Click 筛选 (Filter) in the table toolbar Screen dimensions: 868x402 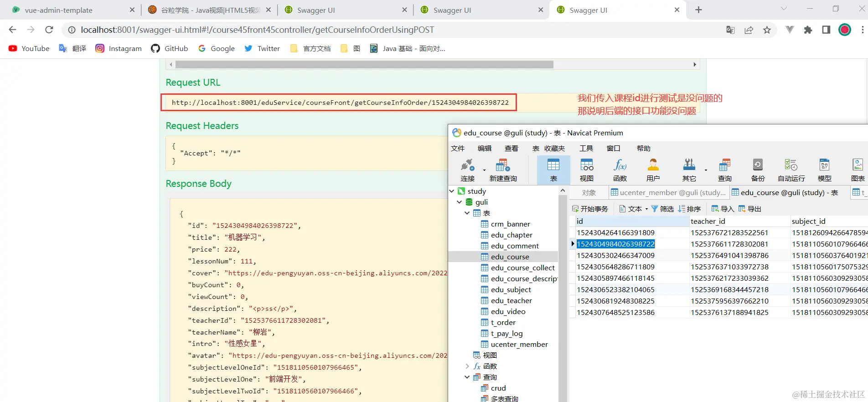tap(662, 209)
